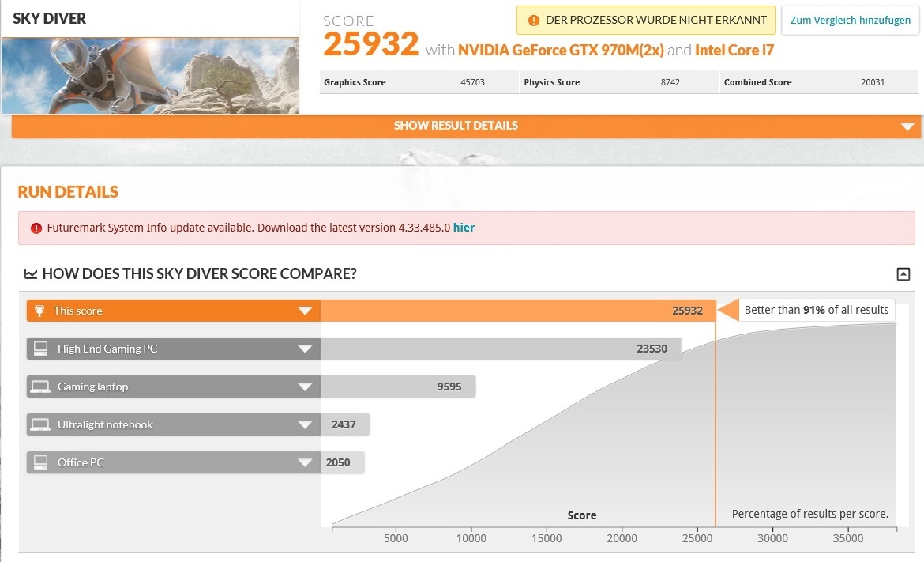Image resolution: width=924 pixels, height=562 pixels.
Task: Click desktop icon on High End Gaming PC
Action: [x=40, y=349]
